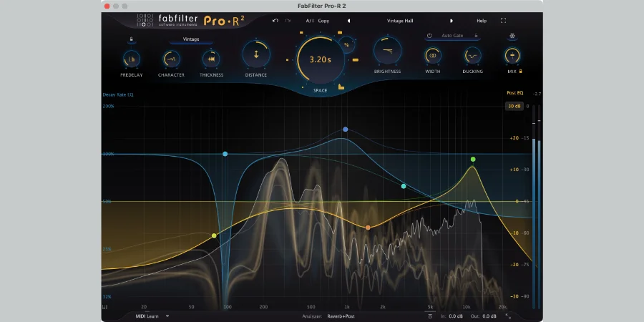Screen dimensions: 644x322
Task: Toggle the predelay lock icon
Action: click(131, 39)
